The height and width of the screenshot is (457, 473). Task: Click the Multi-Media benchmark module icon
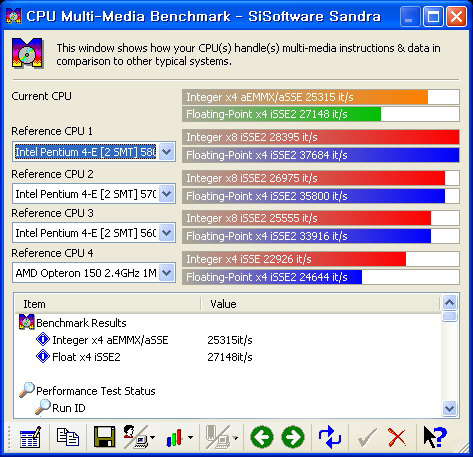click(x=27, y=53)
